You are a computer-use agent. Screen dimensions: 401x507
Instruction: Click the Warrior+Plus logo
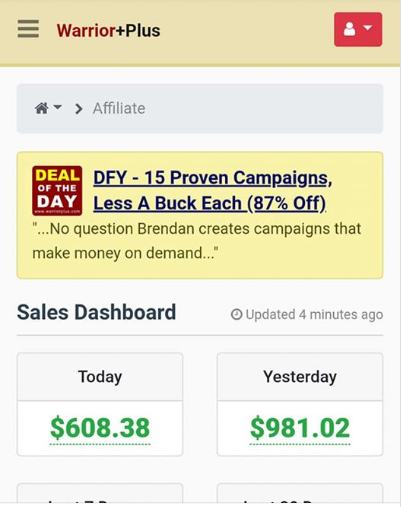tap(108, 30)
